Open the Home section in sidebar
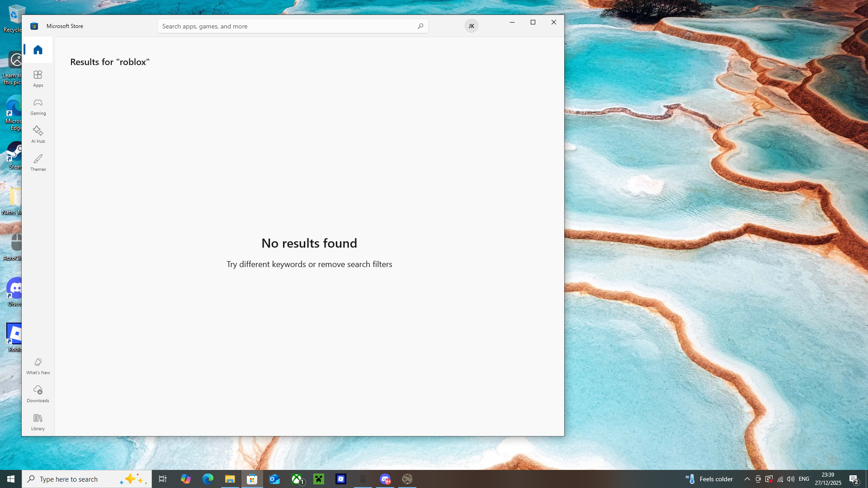868x488 pixels. tap(38, 50)
